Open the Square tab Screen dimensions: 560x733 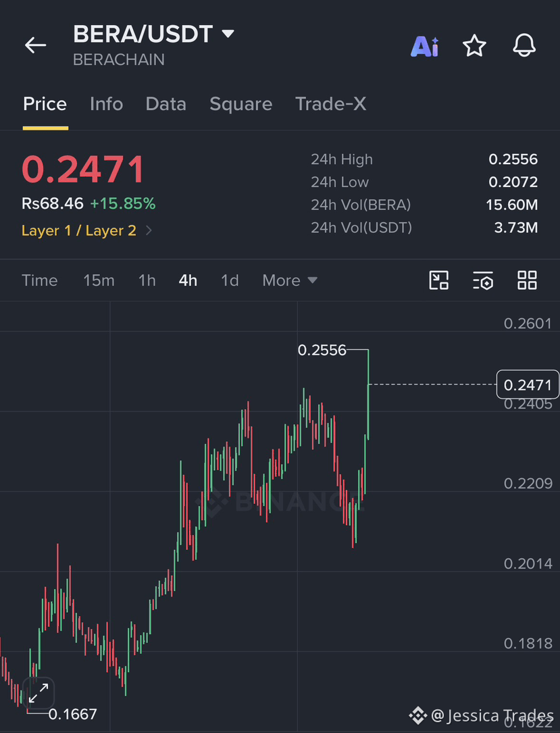click(x=240, y=104)
